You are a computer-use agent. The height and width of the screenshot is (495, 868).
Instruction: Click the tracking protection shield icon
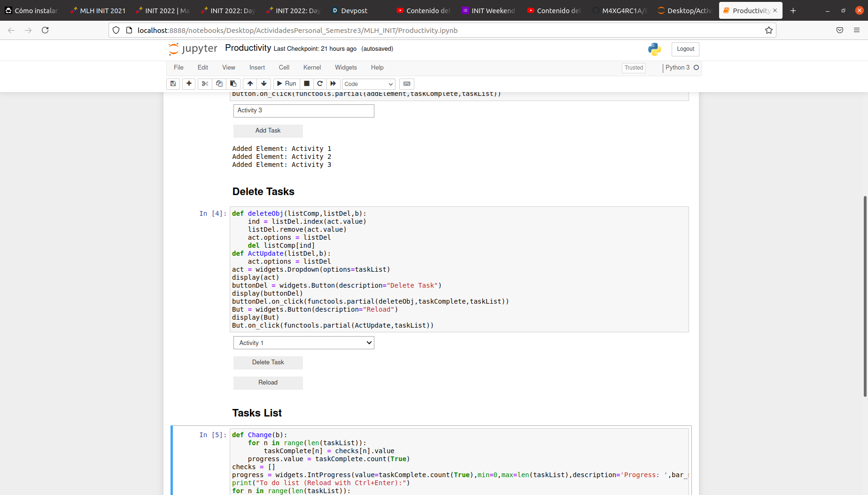click(116, 30)
